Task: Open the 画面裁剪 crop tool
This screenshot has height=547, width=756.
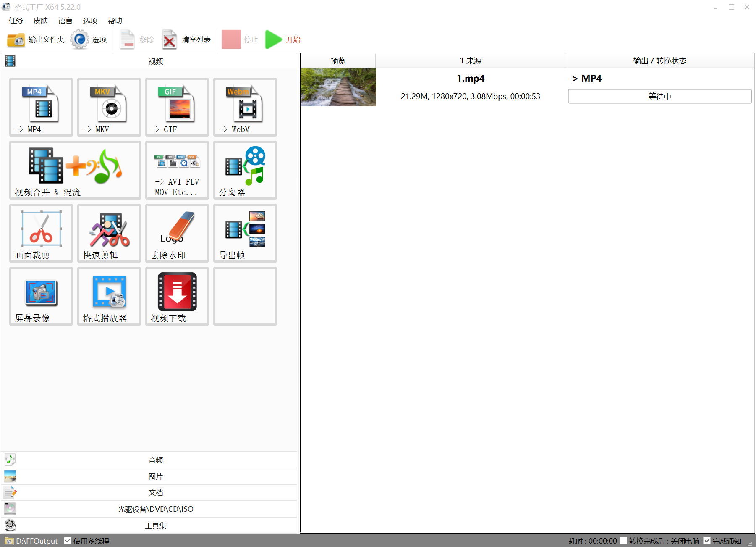Action: 41,233
